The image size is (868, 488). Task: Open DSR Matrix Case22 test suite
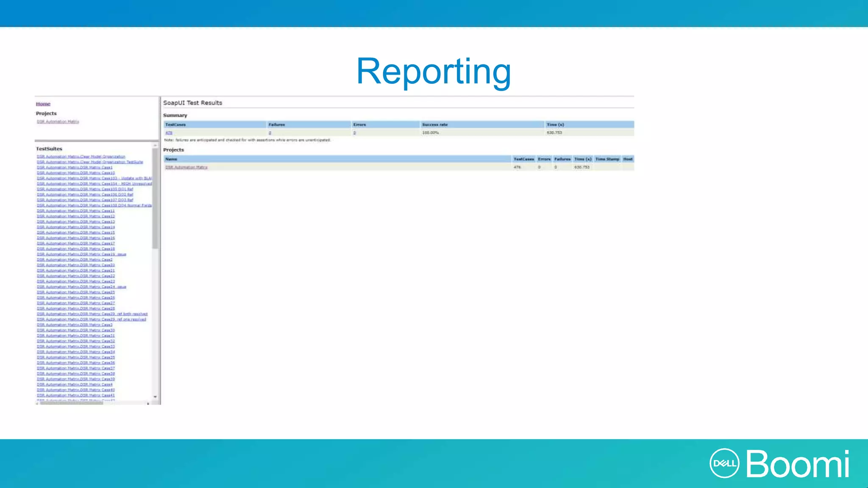pyautogui.click(x=75, y=276)
